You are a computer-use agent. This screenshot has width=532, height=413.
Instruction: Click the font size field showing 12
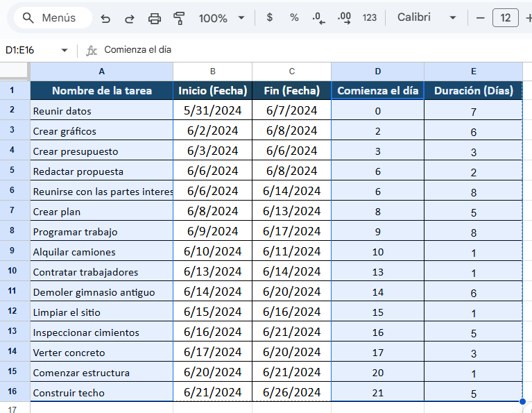click(x=505, y=17)
